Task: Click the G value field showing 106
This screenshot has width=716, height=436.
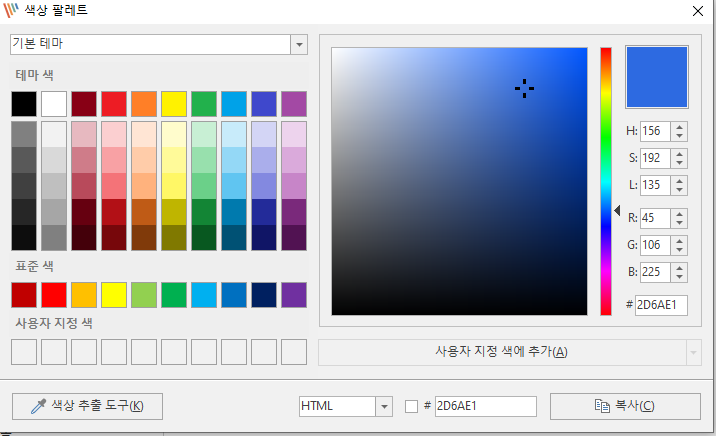Action: click(x=655, y=245)
